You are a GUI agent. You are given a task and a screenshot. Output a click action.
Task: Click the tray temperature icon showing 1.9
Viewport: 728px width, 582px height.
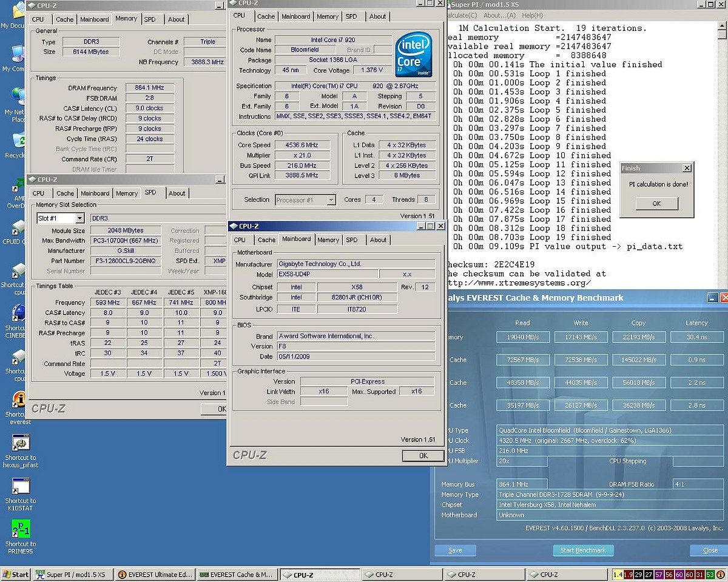[x=629, y=575]
